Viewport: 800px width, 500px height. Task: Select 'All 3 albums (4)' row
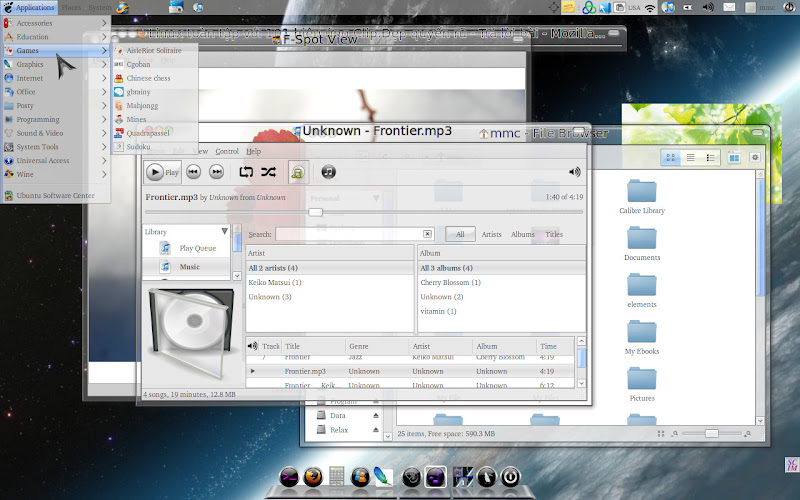point(502,268)
